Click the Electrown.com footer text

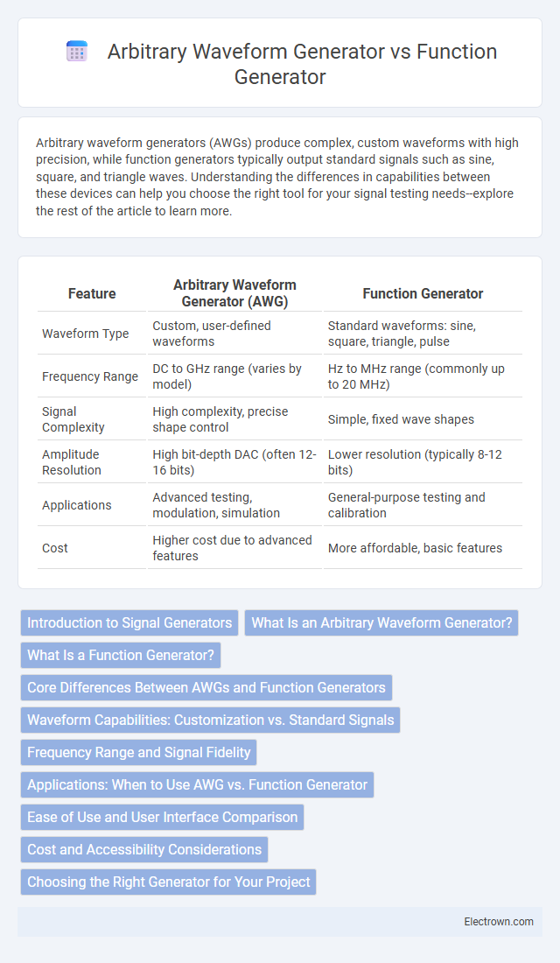pyautogui.click(x=499, y=921)
